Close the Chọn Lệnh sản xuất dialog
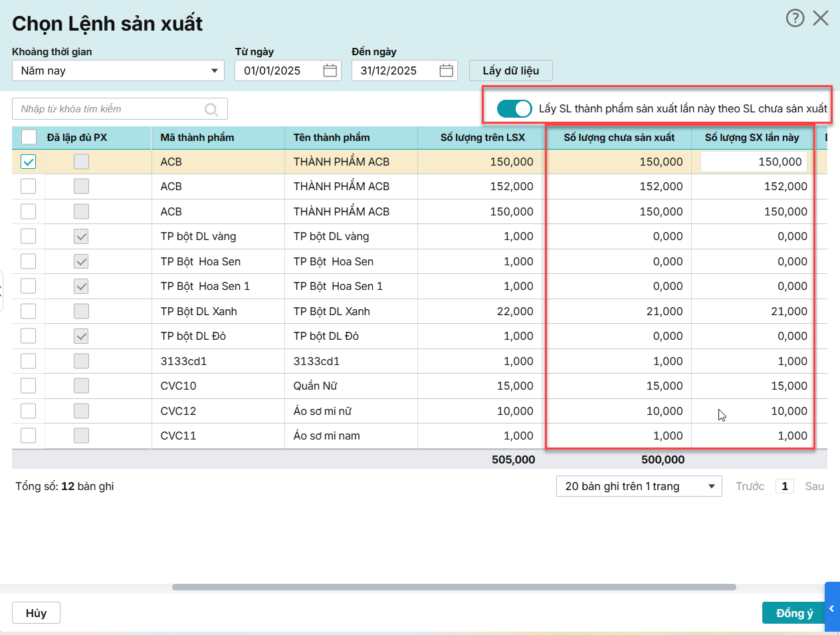Viewport: 840px width, 635px height. tap(821, 18)
